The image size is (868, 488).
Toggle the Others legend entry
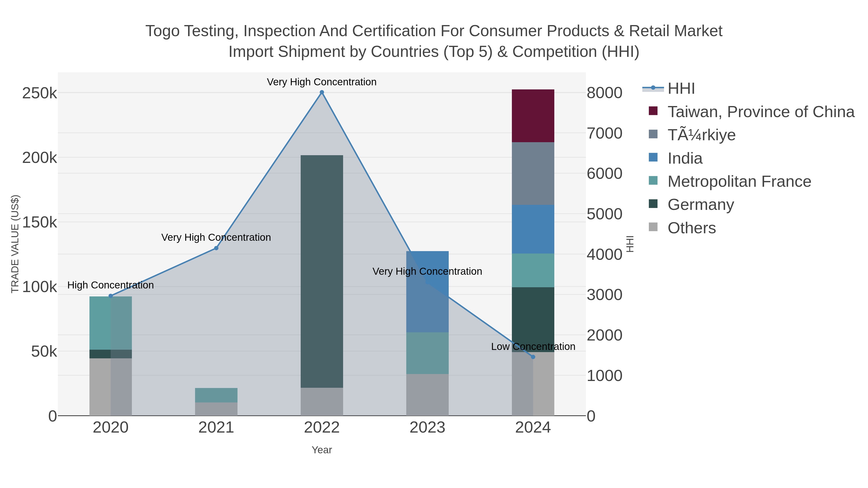tap(682, 228)
